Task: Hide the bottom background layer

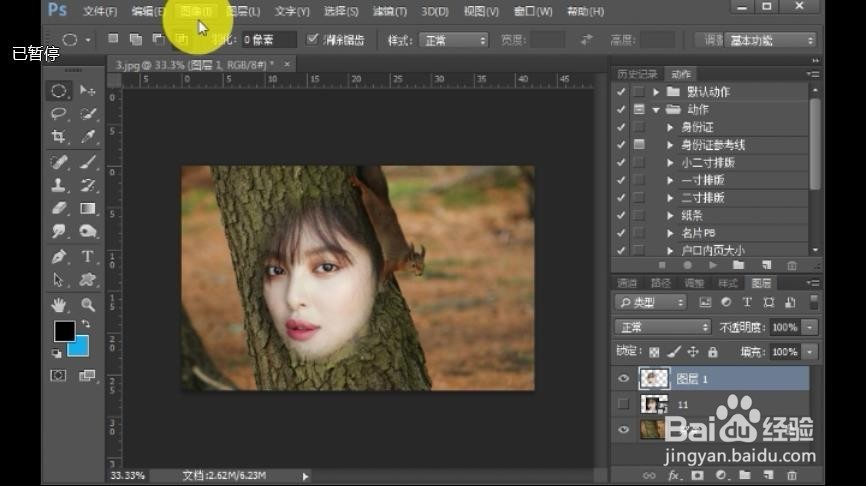Action: click(624, 430)
